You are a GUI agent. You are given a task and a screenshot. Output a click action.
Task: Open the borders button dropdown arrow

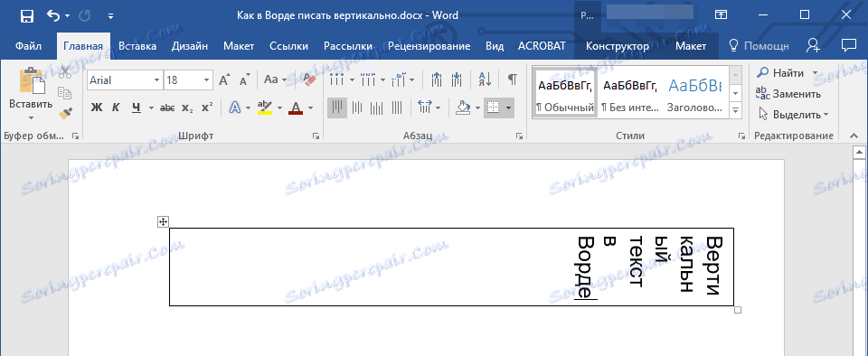tap(508, 108)
